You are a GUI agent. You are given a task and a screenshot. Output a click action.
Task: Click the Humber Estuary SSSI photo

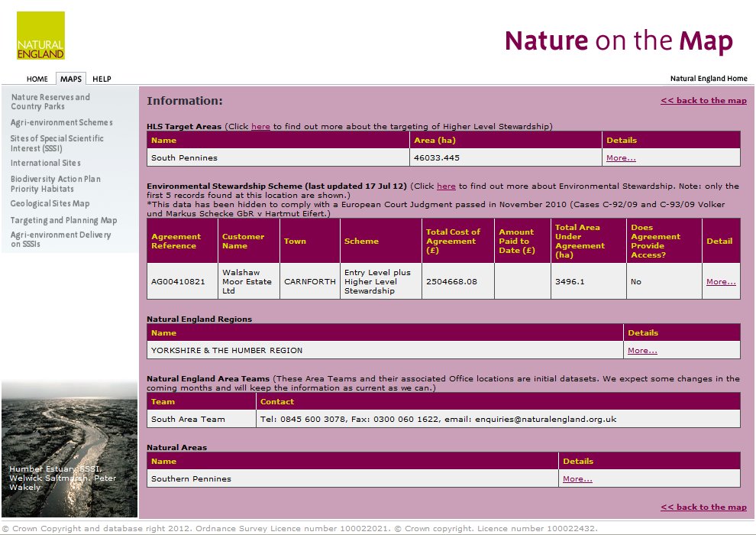69,449
